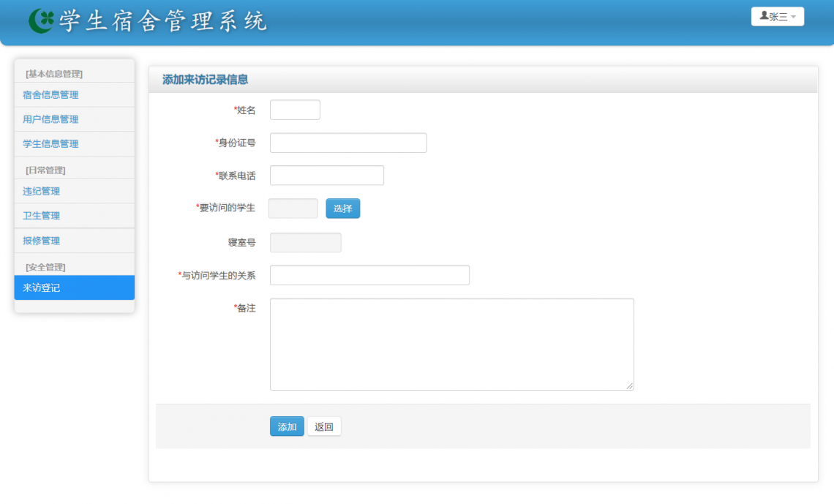Click the *与访问学生的关系 label
The height and width of the screenshot is (504, 834).
pyautogui.click(x=217, y=275)
